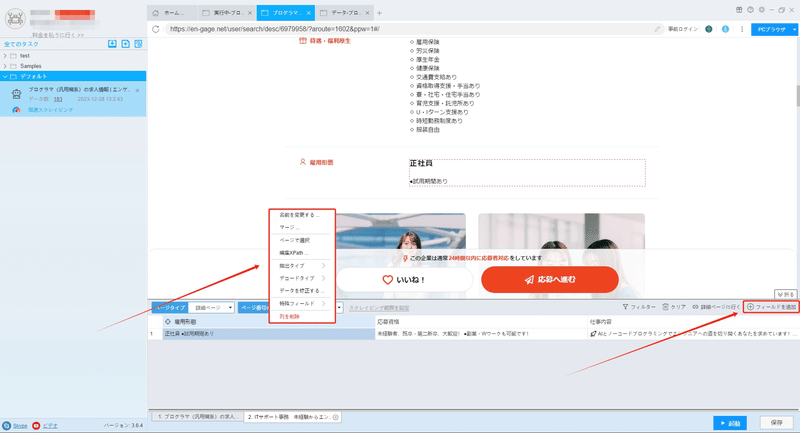Click the dark green round icon in browser toolbar
Screen dimensions: 800x433
tap(709, 29)
